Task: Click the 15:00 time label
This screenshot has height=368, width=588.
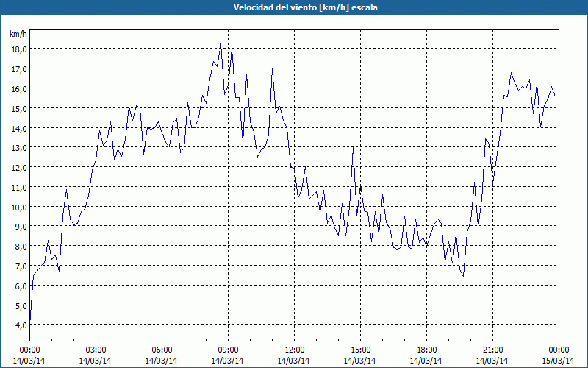Action: pyautogui.click(x=360, y=350)
